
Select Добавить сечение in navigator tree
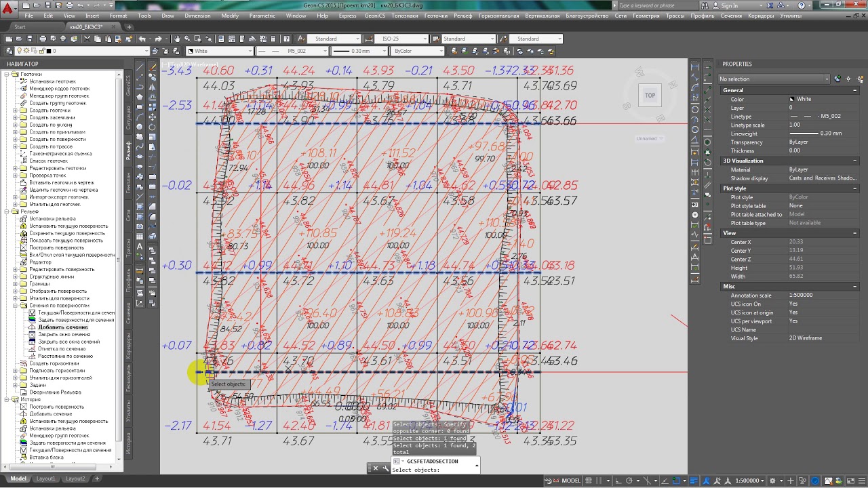click(x=63, y=327)
